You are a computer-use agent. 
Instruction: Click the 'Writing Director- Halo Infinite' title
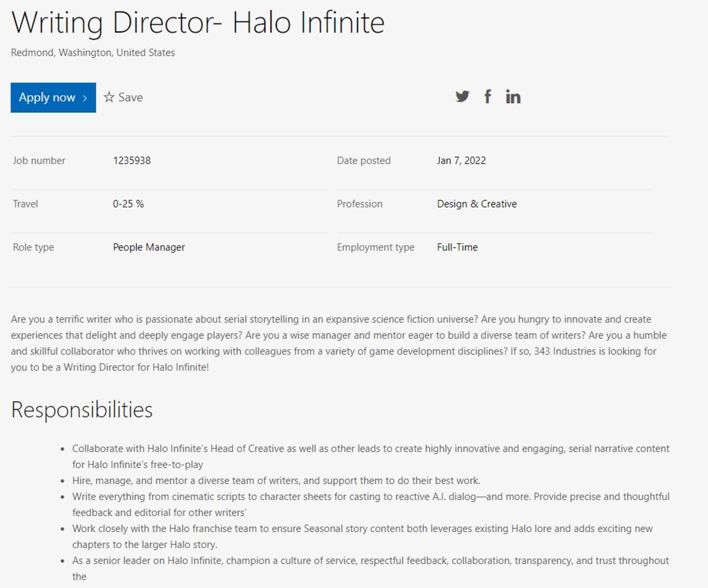(x=198, y=23)
